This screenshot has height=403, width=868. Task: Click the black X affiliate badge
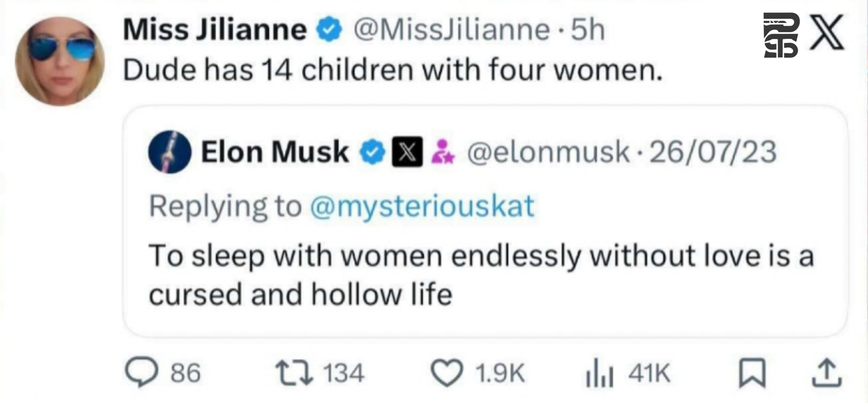(x=407, y=152)
